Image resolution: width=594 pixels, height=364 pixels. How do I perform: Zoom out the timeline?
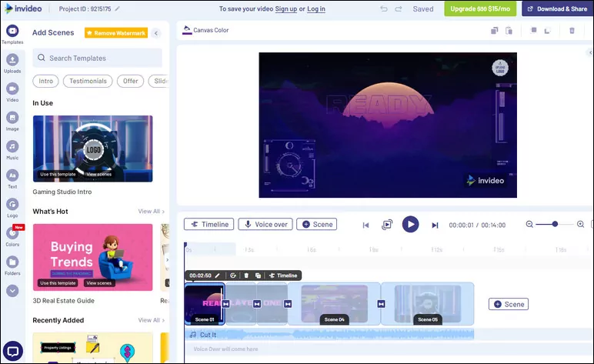pos(529,224)
